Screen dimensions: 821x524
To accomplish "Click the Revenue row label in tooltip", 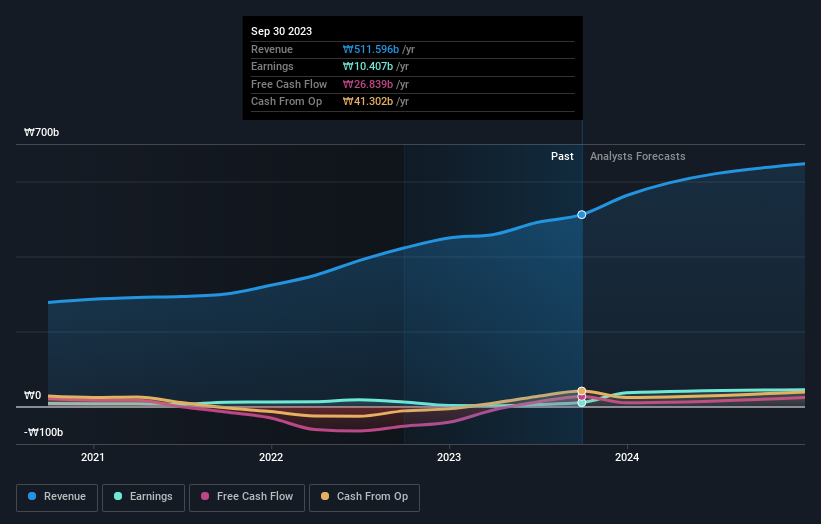I will click(272, 49).
